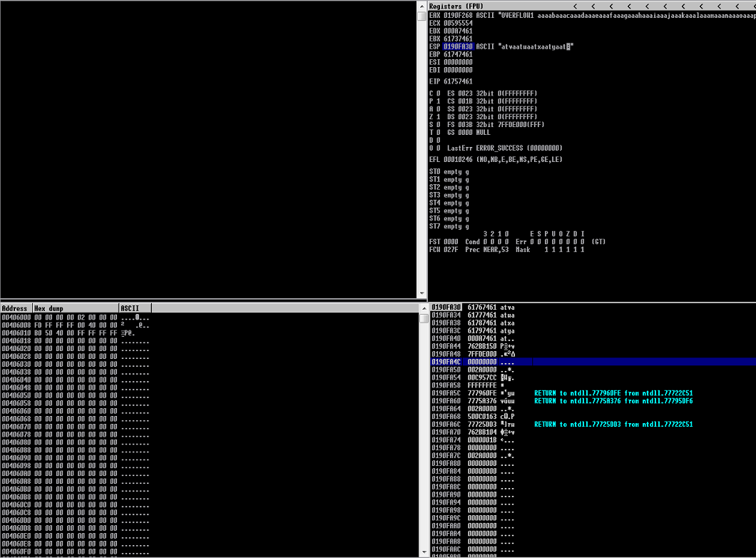The image size is (756, 558).
Task: Toggle the C carry flag bit
Action: [x=439, y=93]
